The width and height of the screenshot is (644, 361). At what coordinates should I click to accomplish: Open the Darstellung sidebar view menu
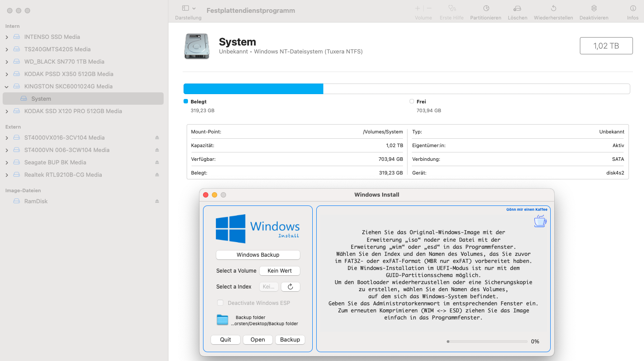coord(188,8)
